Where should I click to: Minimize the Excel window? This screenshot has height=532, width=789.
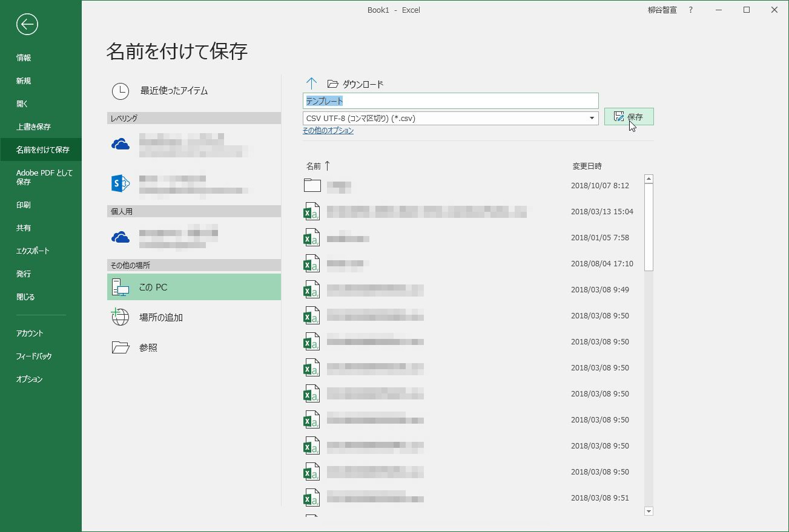pos(719,10)
